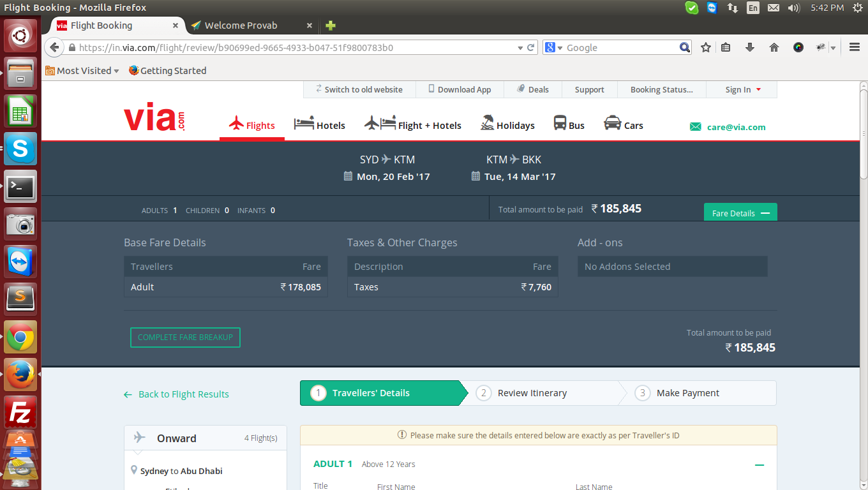868x490 pixels.
Task: Open Firefox hamburger menu
Action: [855, 47]
